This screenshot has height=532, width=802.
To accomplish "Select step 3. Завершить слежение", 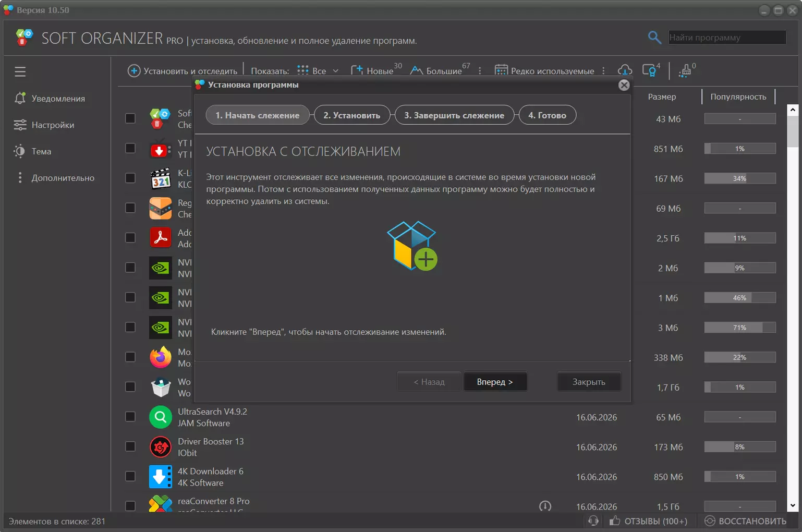I will [454, 115].
